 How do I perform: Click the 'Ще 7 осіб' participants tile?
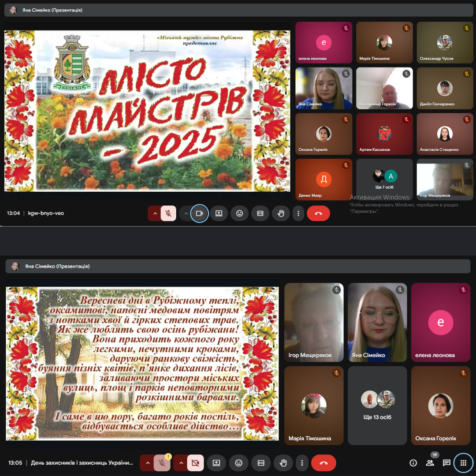coord(384,179)
